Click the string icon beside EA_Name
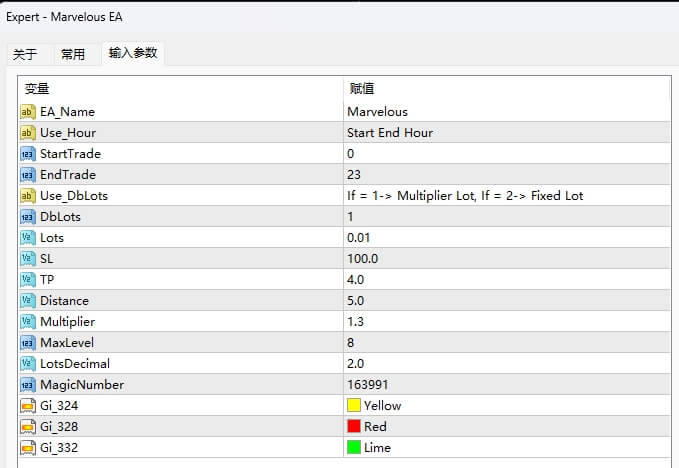The height and width of the screenshot is (468, 679). click(x=28, y=112)
